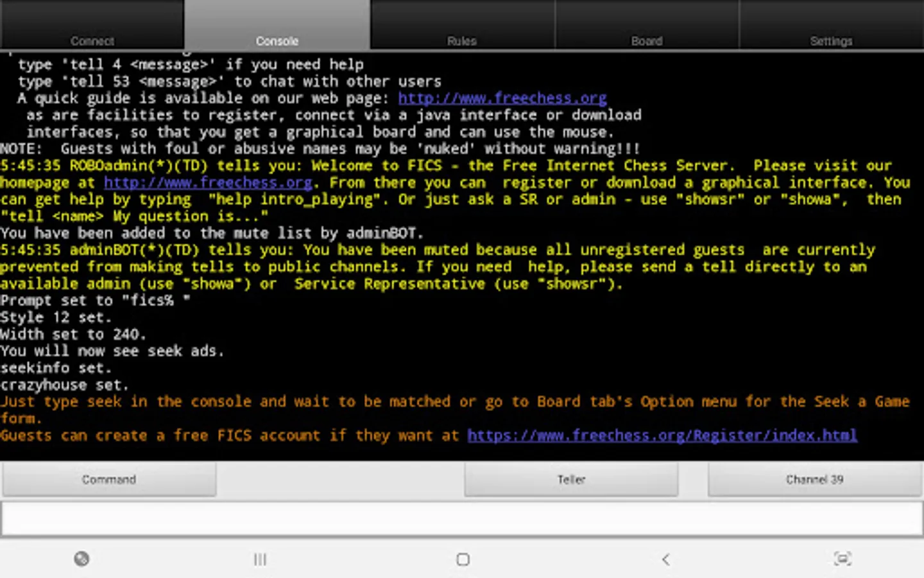Tap the screenshot capture icon in navigation bar
Image resolution: width=924 pixels, height=578 pixels.
point(843,559)
